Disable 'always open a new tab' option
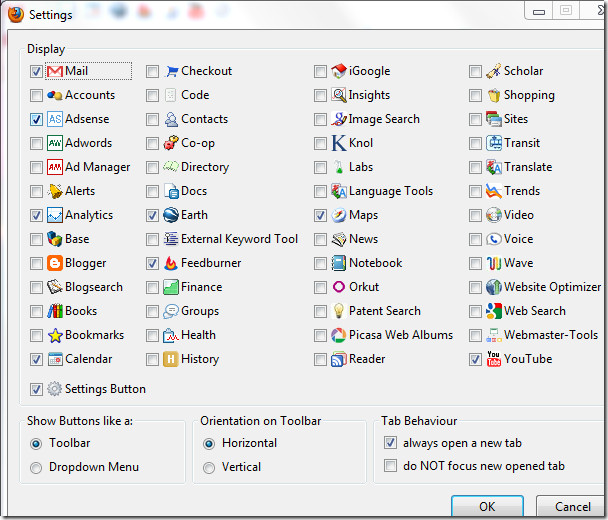The height and width of the screenshot is (520, 608). (391, 443)
